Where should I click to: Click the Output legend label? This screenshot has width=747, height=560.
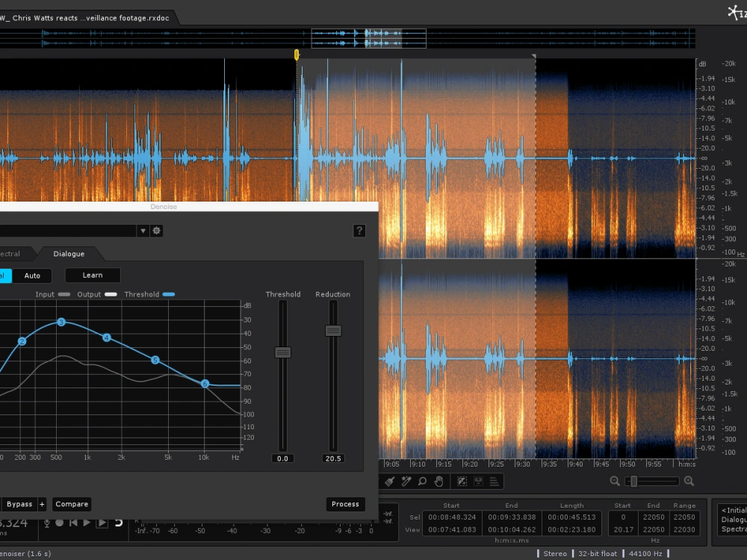point(89,294)
